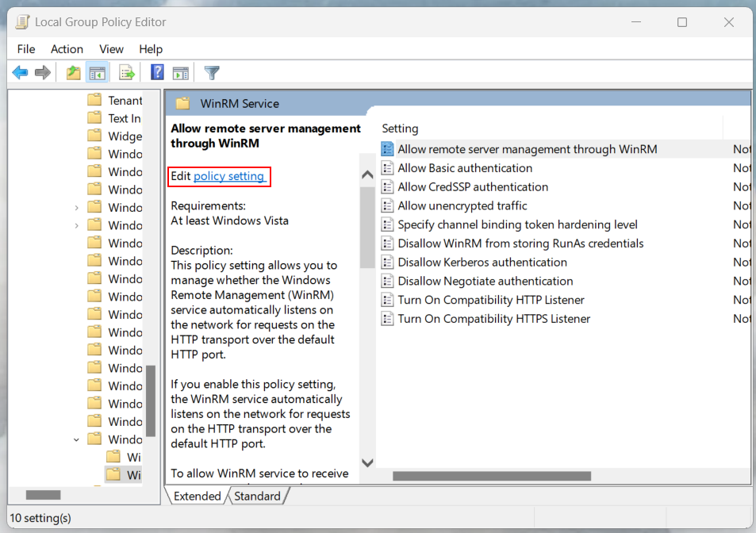
Task: Select the Tenant folder in the tree
Action: coord(125,100)
